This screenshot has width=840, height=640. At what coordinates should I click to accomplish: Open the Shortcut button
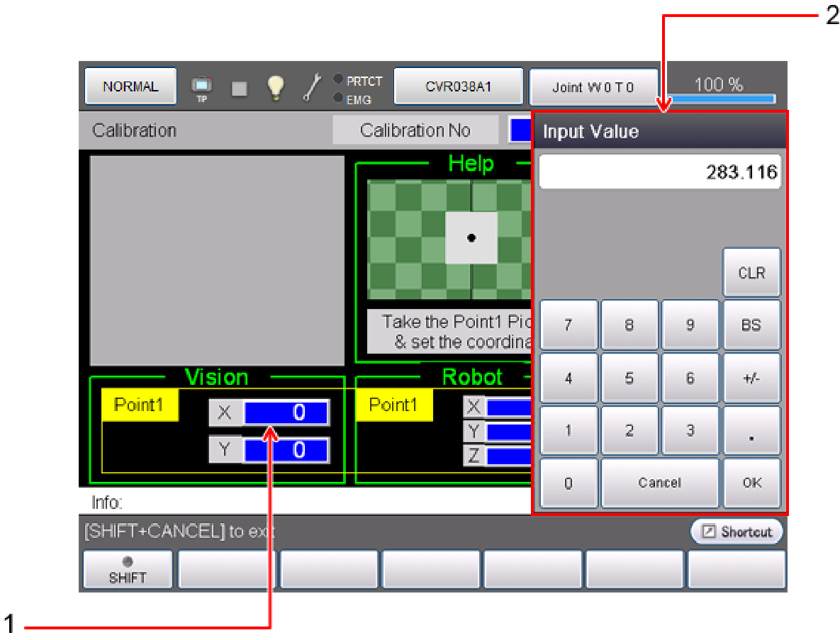[737, 532]
